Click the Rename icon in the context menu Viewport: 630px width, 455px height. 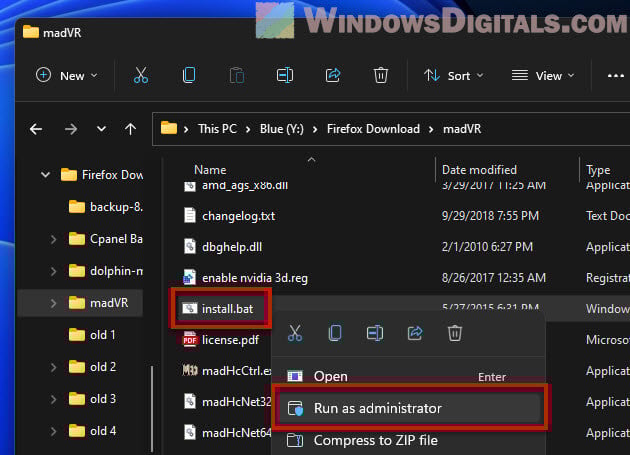(374, 333)
